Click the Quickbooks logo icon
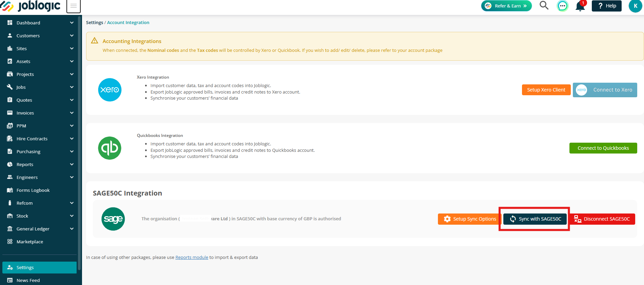 click(110, 148)
